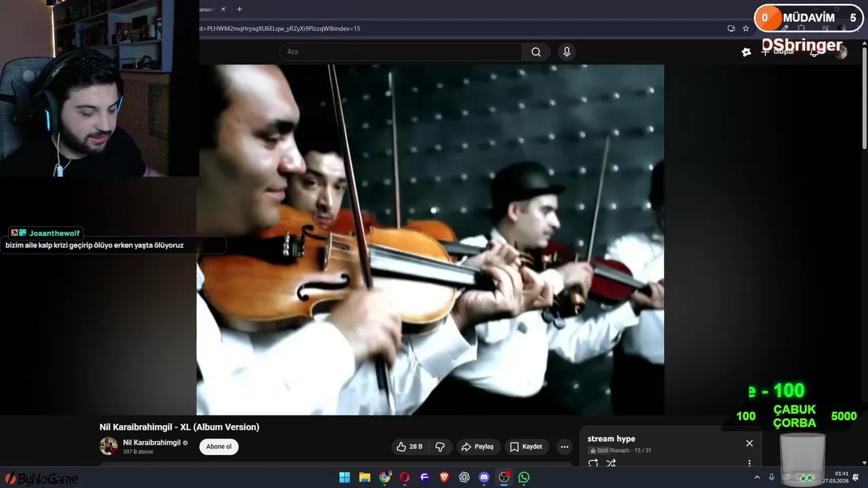Click the video player frame

pyautogui.click(x=430, y=240)
